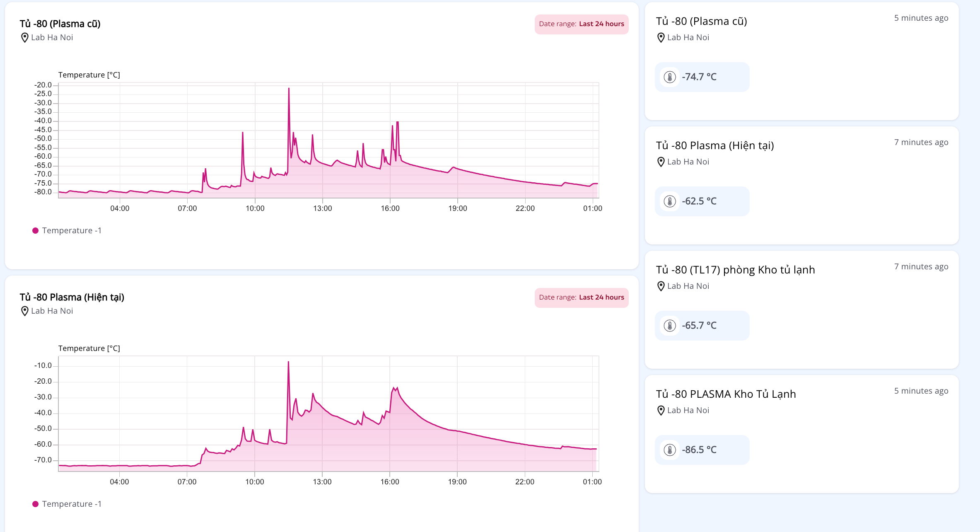Click Tủ -80 Plasma (Hiện tại) chart panel title

tap(72, 297)
